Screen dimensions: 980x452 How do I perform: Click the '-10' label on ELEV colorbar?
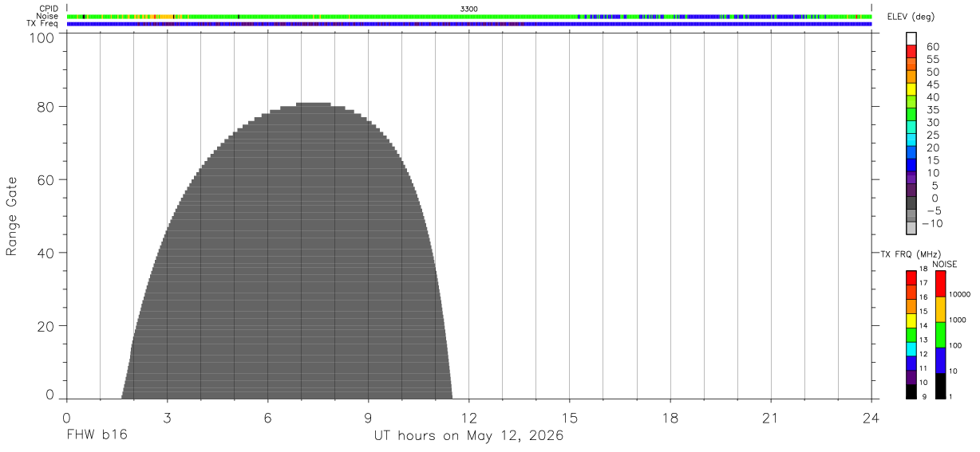[x=931, y=223]
